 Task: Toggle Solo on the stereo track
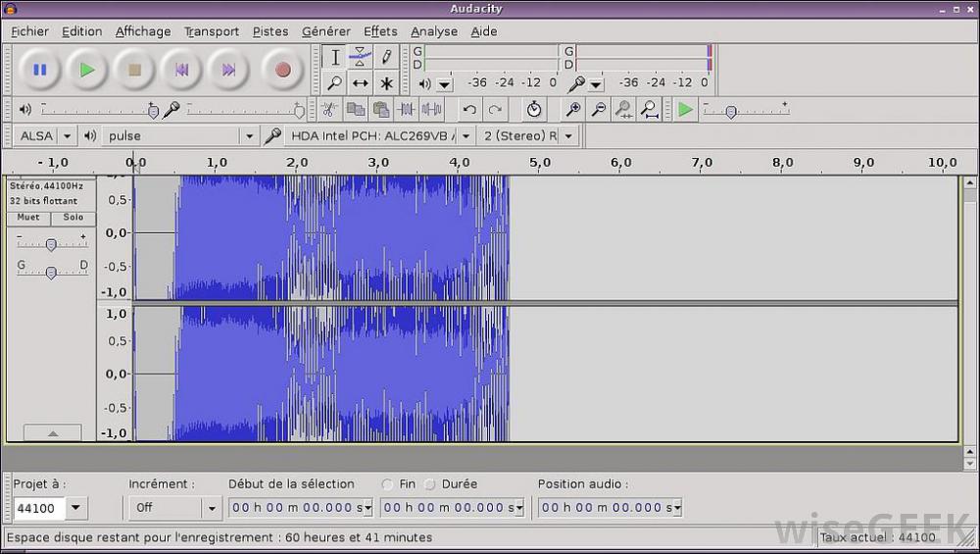tap(73, 218)
